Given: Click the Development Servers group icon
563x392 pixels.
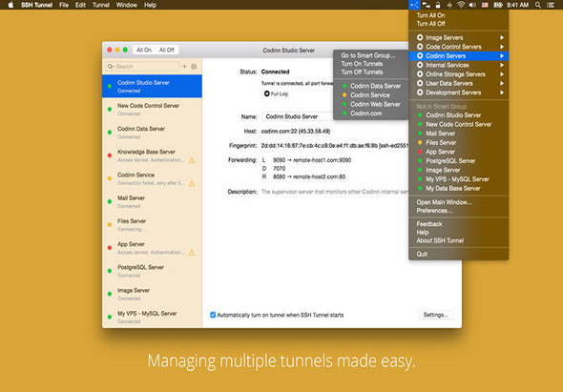Looking at the screenshot, I should coord(420,93).
